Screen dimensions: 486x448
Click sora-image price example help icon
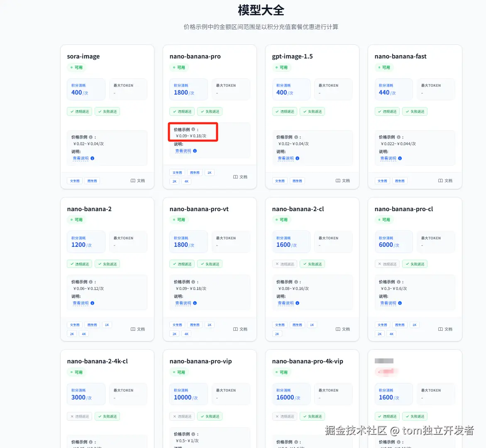pyautogui.click(x=91, y=137)
